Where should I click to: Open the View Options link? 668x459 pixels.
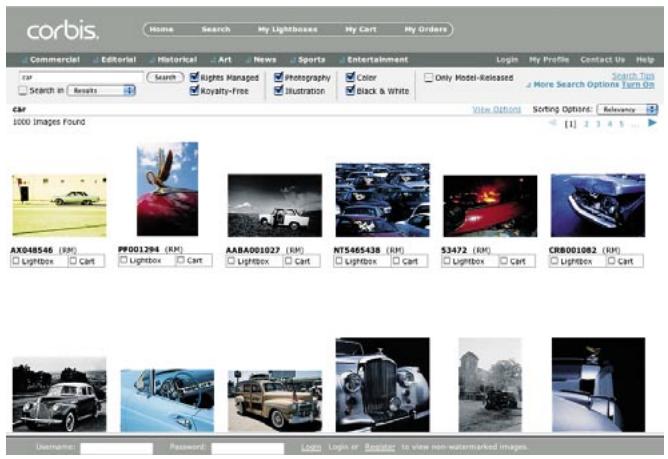point(496,109)
